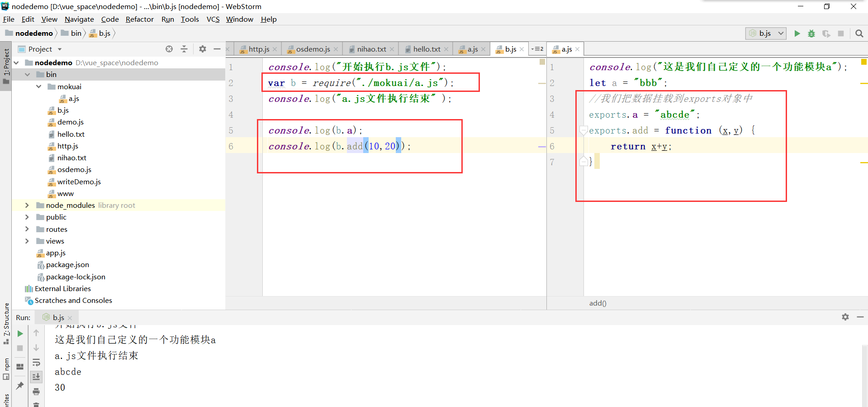Select demo.js in the project tree
The width and height of the screenshot is (868, 407).
(x=70, y=122)
